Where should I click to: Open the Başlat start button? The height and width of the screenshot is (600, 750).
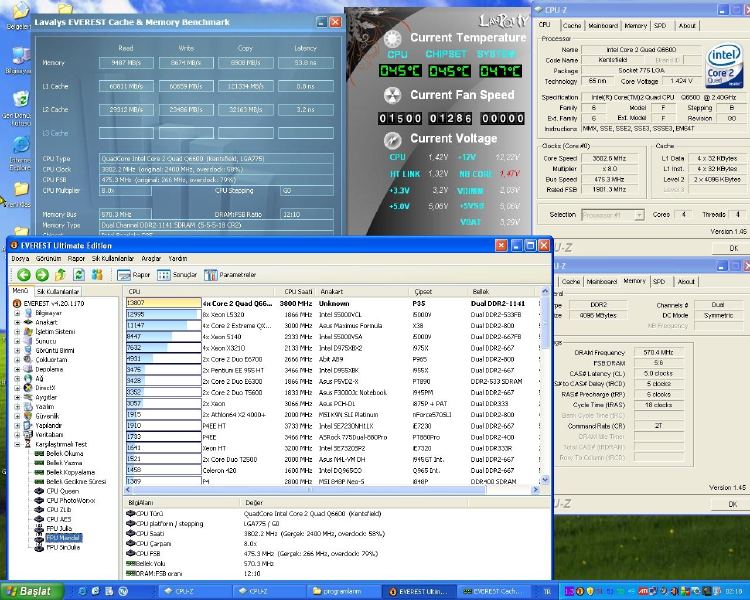click(32, 591)
